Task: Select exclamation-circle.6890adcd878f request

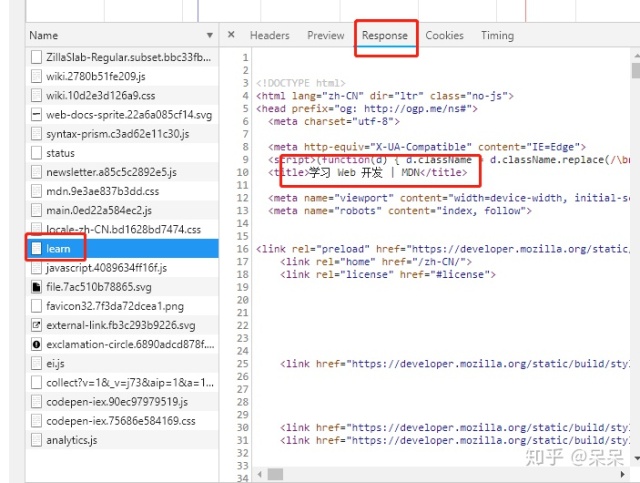Action: pyautogui.click(x=130, y=344)
